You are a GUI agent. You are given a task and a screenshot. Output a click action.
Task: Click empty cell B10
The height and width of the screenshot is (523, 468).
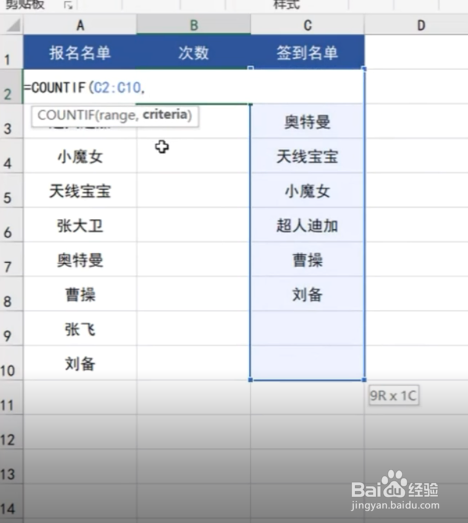[193, 363]
